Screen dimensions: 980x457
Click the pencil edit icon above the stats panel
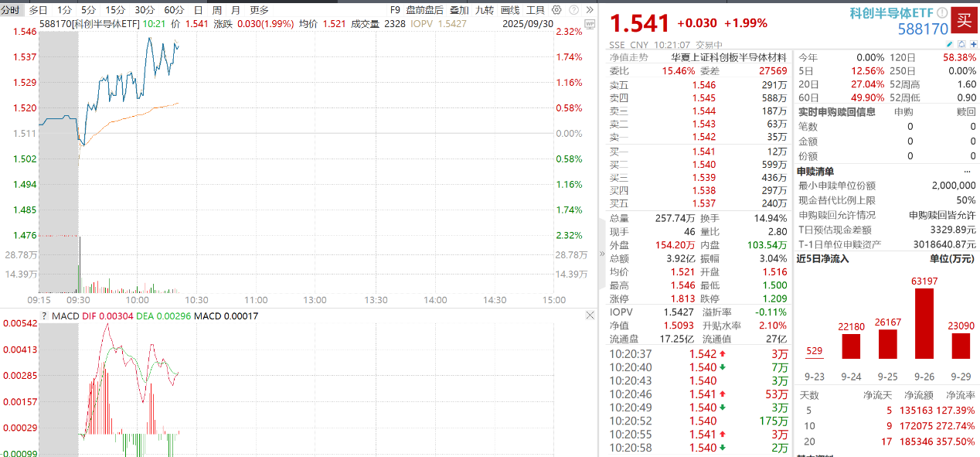tap(949, 44)
